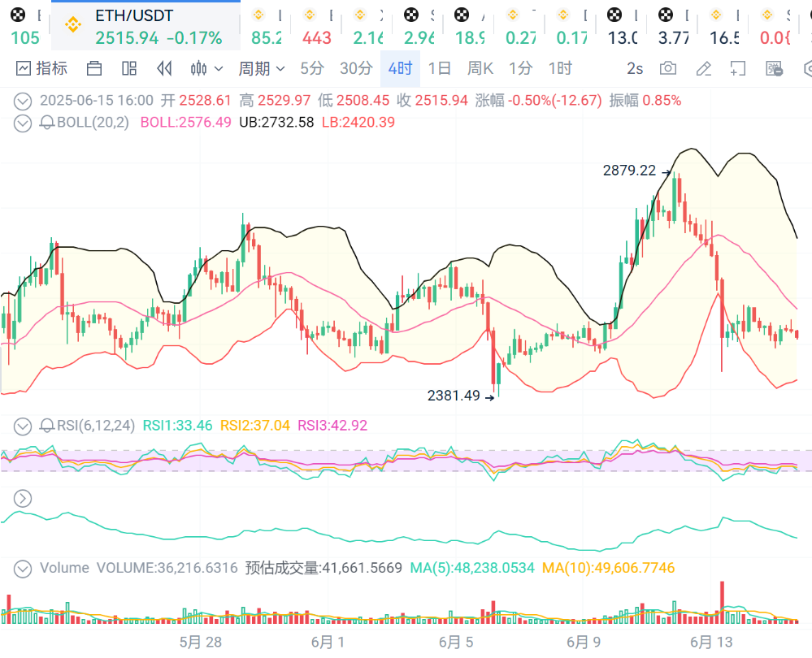Open the ticker tab priced 16.5

723,26
